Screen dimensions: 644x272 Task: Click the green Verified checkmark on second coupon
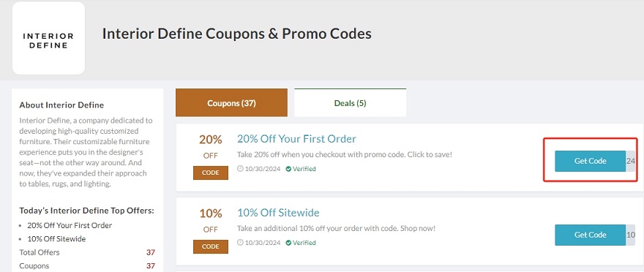tap(288, 243)
